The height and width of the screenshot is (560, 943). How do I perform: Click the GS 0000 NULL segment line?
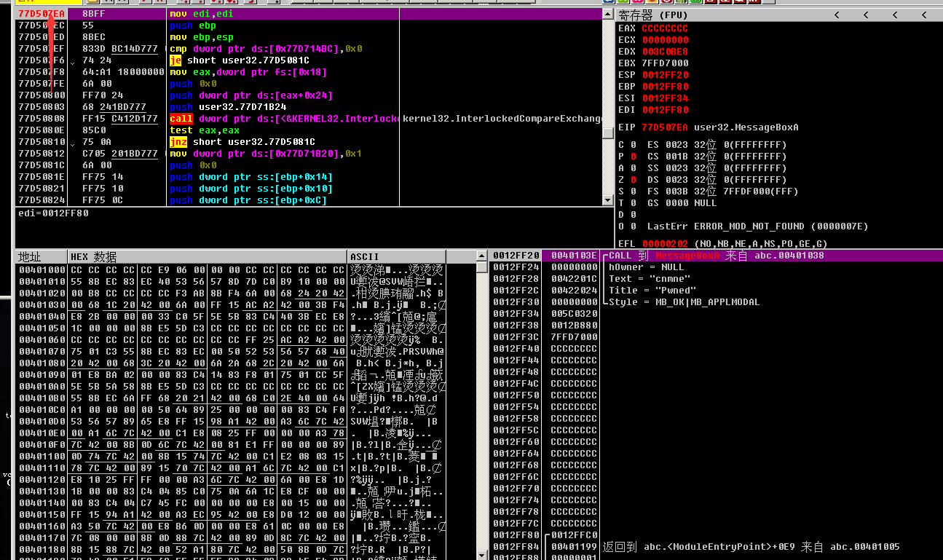(682, 203)
